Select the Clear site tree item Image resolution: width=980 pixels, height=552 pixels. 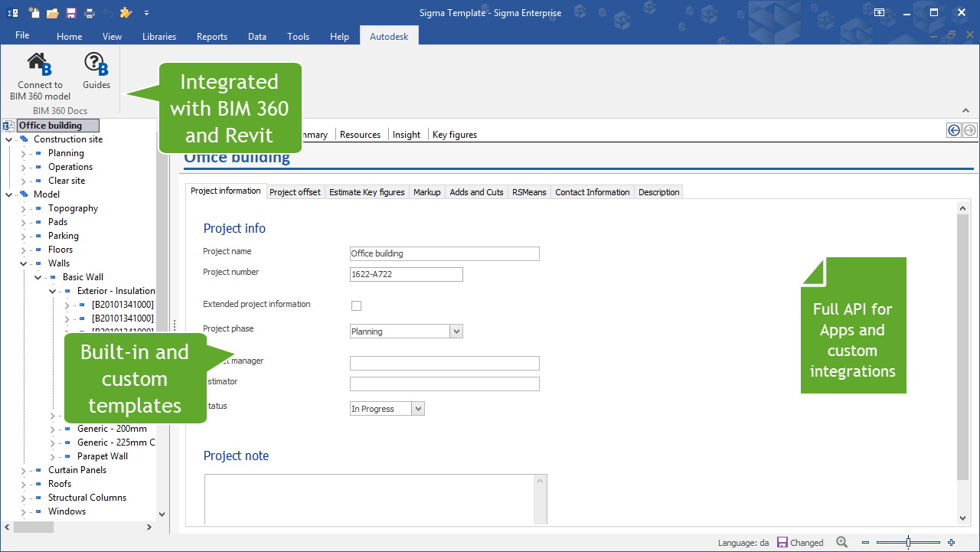point(67,181)
